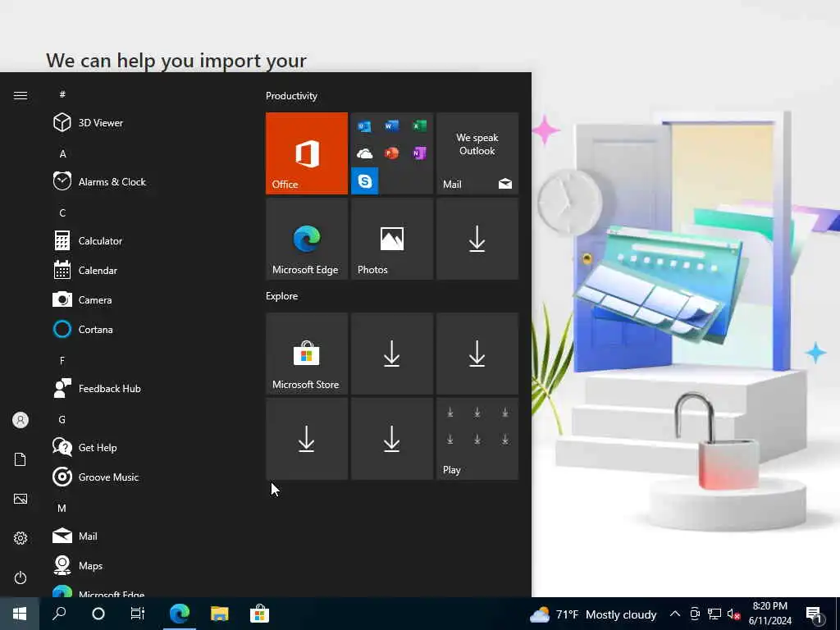
Task: Open taskbar Search
Action: pos(59,614)
